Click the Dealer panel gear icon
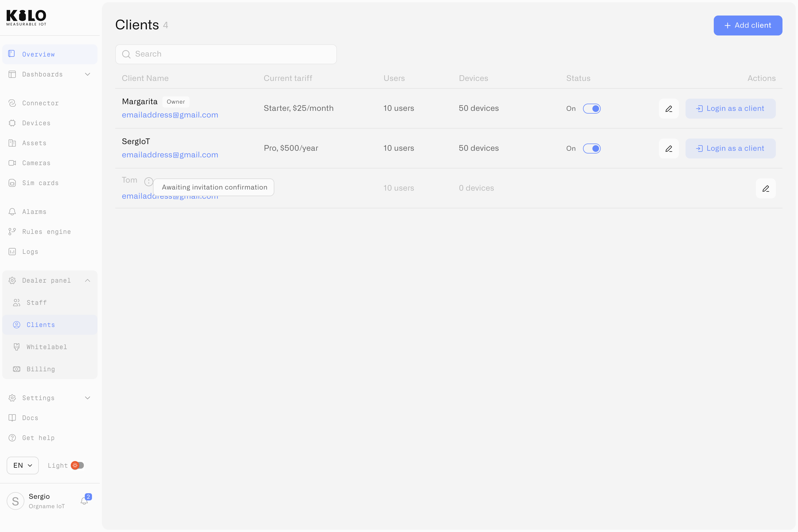The height and width of the screenshot is (532, 798). 12,281
